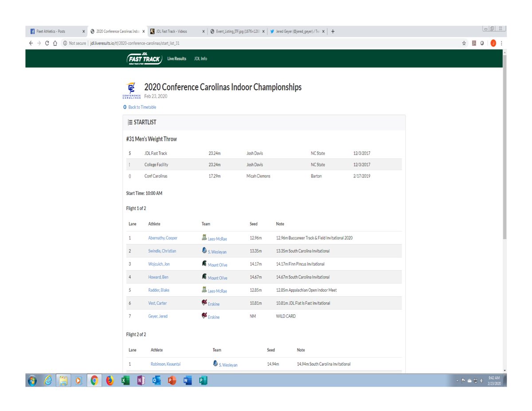The width and height of the screenshot is (532, 411).
Task: Open athlete Geyer, Jered
Action: click(158, 316)
